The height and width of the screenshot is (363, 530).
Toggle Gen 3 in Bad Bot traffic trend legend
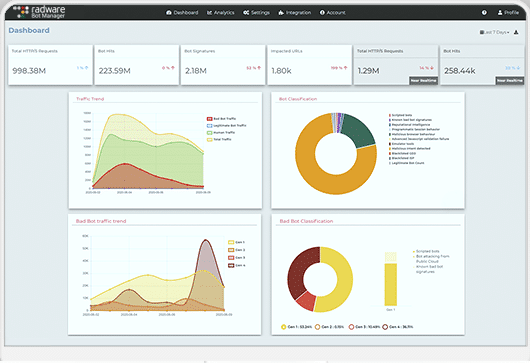click(x=236, y=258)
